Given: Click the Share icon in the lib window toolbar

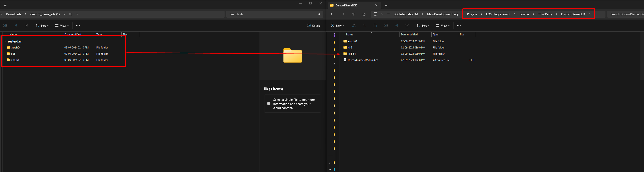Looking at the screenshot, I should point(16,25).
